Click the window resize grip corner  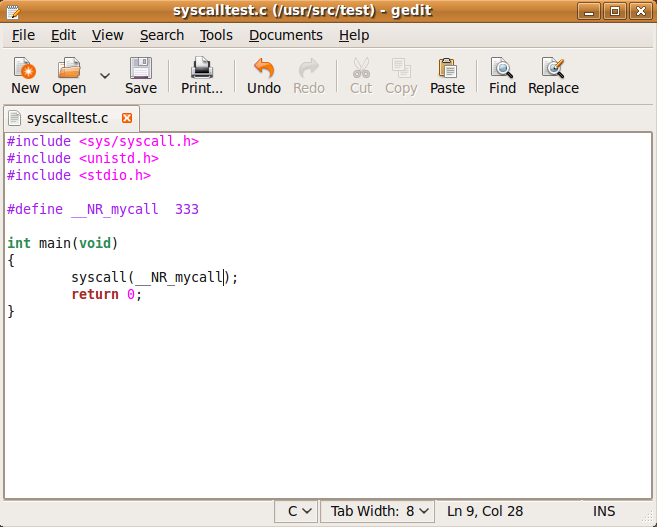pos(648,518)
